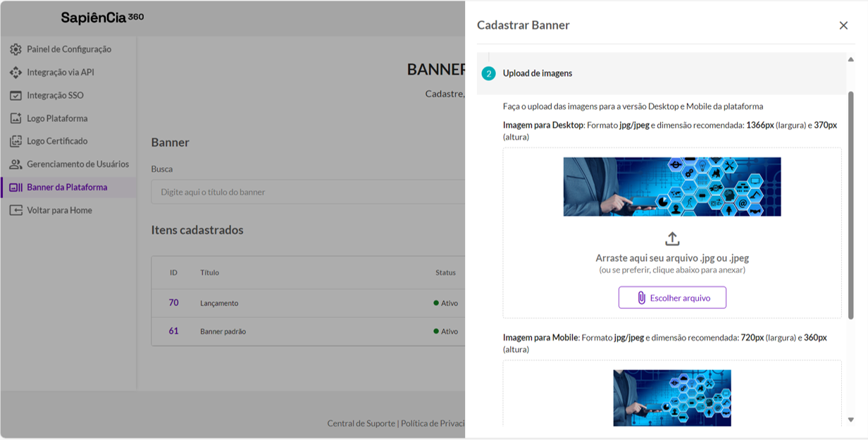This screenshot has width=868, height=440.
Task: Click the Título column header
Action: [x=209, y=272]
